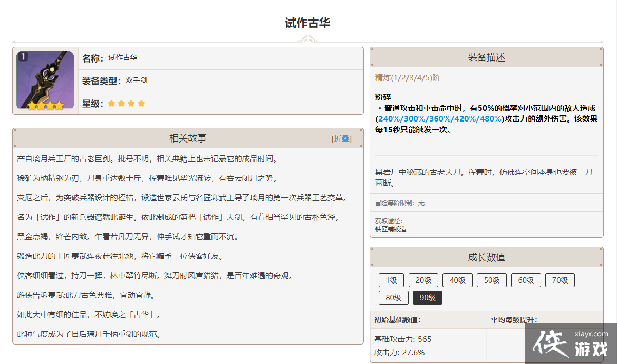Click the 精炼(1/2/3/4/5)阶 refinement label
Viewport: 617px width, 364px height.
click(407, 78)
